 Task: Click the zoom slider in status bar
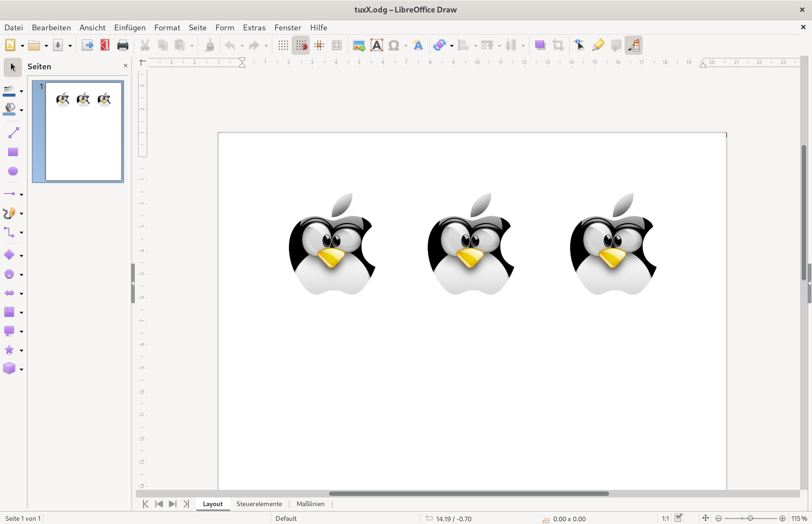750,518
